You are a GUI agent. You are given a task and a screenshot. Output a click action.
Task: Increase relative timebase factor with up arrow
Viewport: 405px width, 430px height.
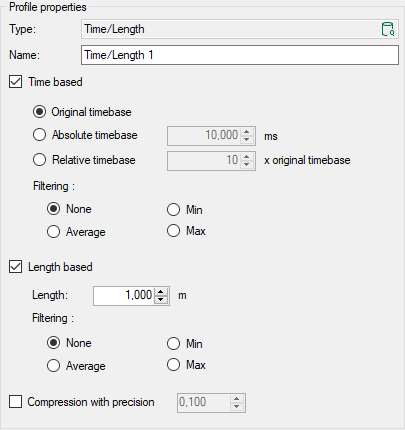coord(247,156)
